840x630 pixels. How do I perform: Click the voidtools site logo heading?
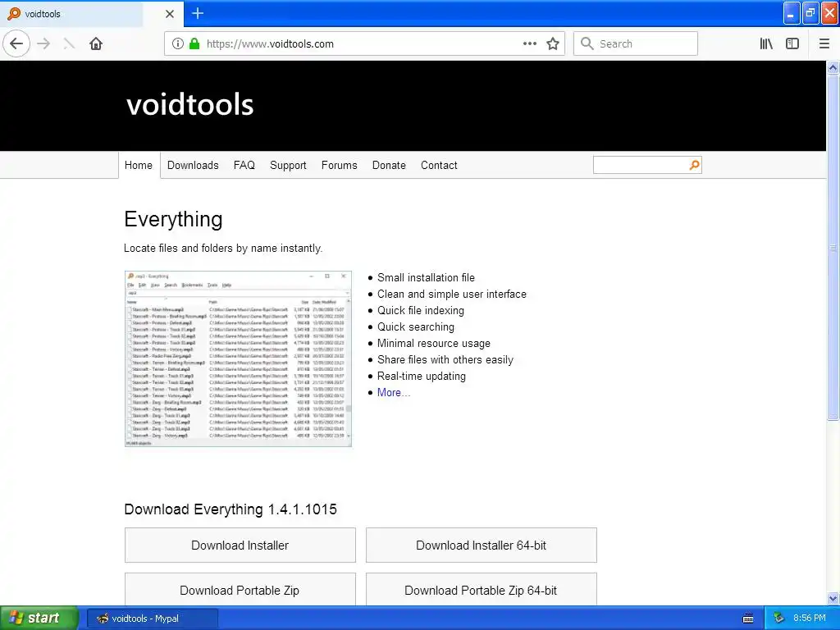[189, 104]
